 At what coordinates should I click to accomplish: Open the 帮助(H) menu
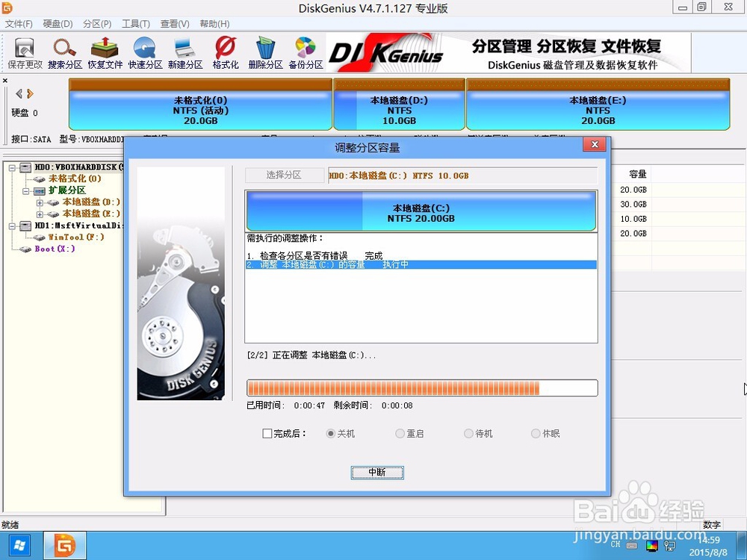214,24
